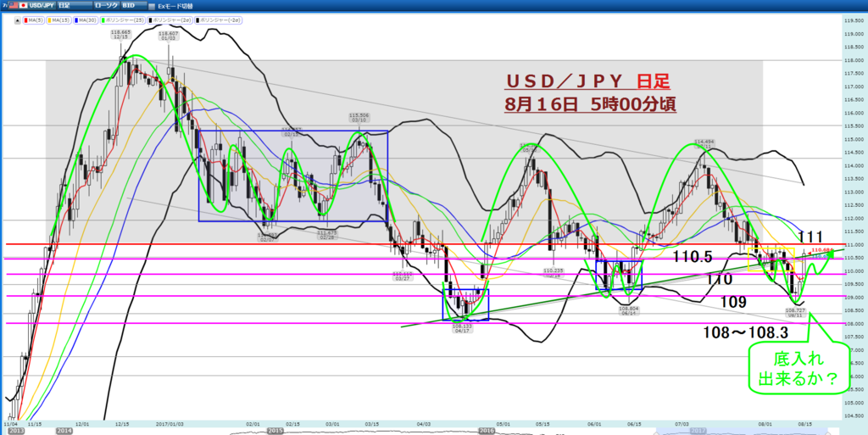Jump to the 2015 marker in navigator
This screenshot has height=435, width=868.
click(x=275, y=430)
